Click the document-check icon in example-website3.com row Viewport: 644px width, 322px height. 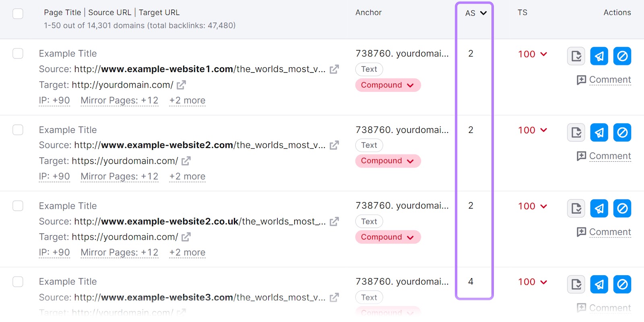[x=576, y=285]
